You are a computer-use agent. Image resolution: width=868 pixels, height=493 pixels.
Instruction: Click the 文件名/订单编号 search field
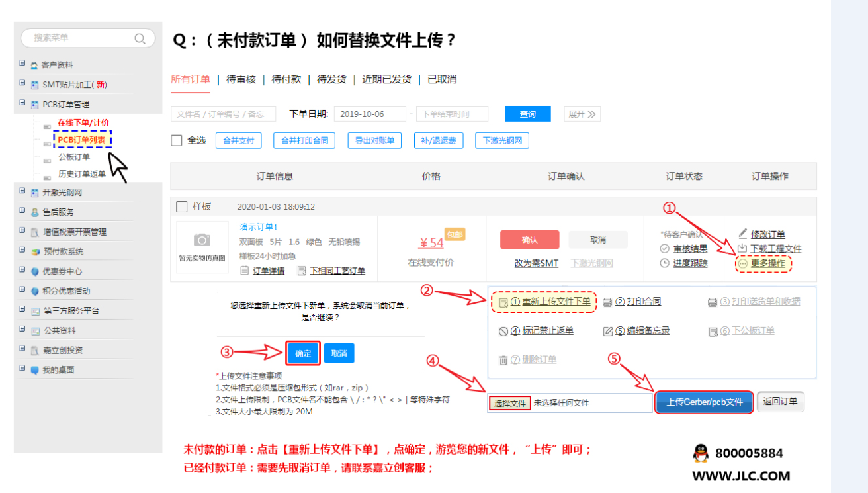click(223, 114)
